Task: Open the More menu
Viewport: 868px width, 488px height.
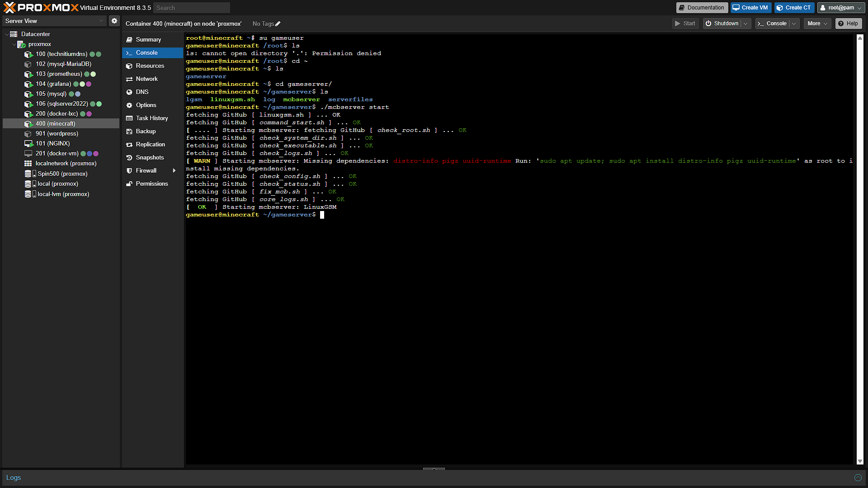Action: (817, 23)
